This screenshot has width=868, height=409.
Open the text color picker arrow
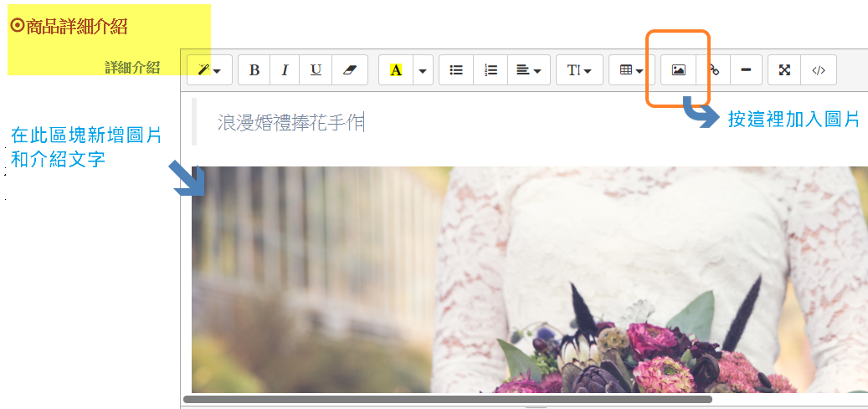tap(423, 69)
